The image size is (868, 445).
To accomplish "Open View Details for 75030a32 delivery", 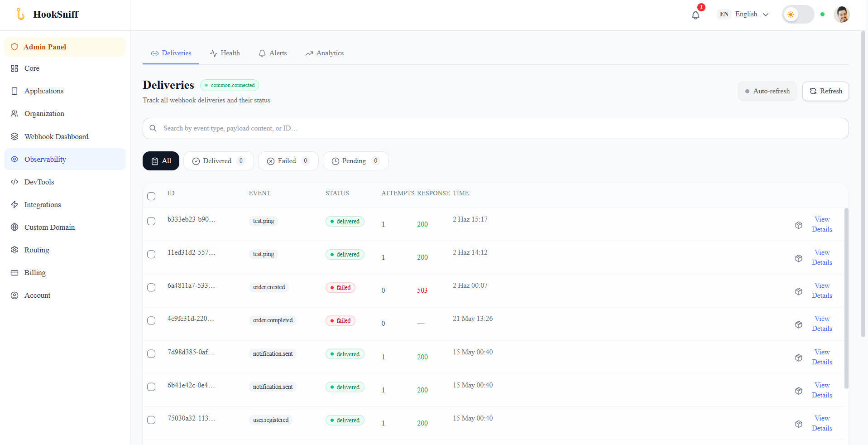I will (x=822, y=423).
